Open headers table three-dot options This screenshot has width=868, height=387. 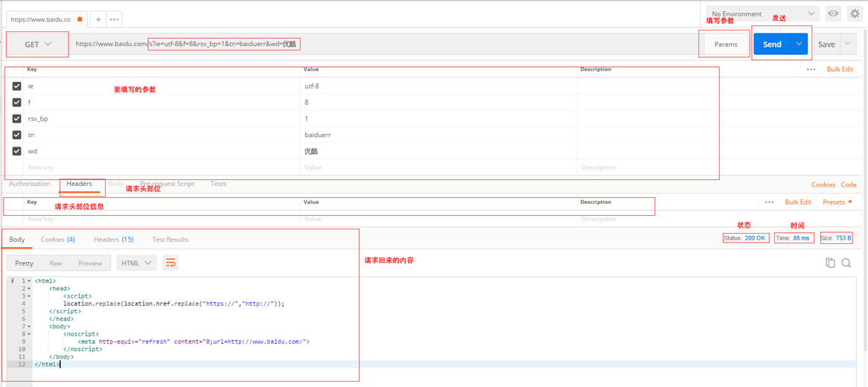769,202
